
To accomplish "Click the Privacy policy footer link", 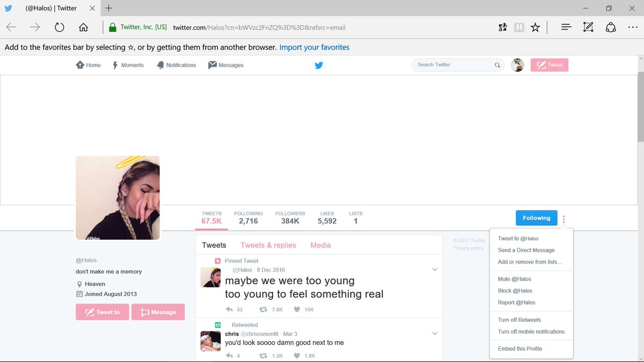I will pyautogui.click(x=469, y=248).
